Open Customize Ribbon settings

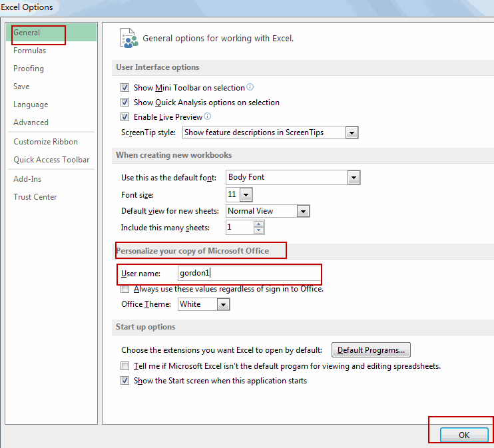click(x=46, y=142)
